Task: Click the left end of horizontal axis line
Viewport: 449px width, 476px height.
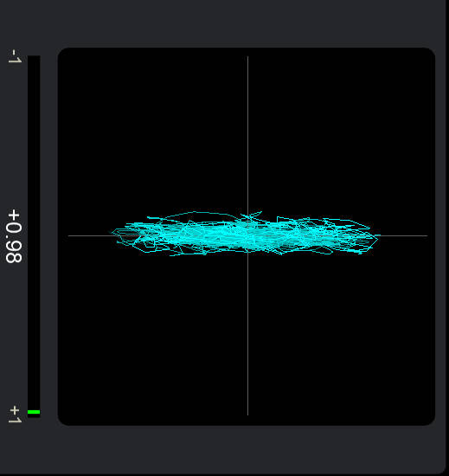Action: (x=70, y=235)
